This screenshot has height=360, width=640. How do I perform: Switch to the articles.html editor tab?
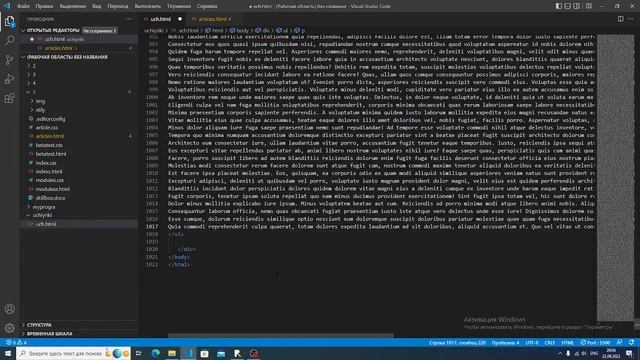[215, 19]
